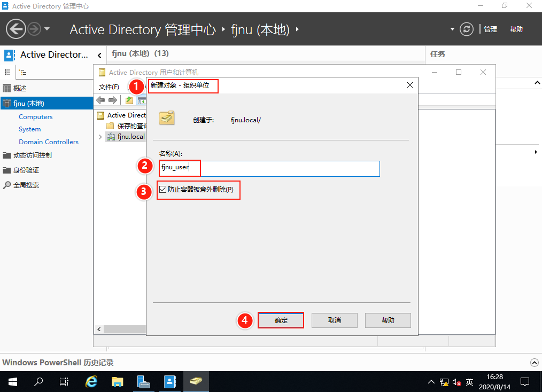Click back arrow in Users and Computers toolbar

[100, 100]
